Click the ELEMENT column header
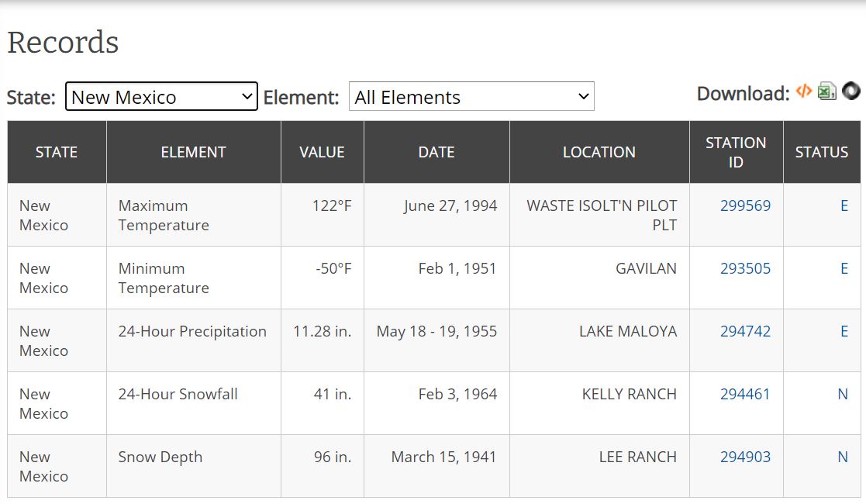 pyautogui.click(x=193, y=152)
